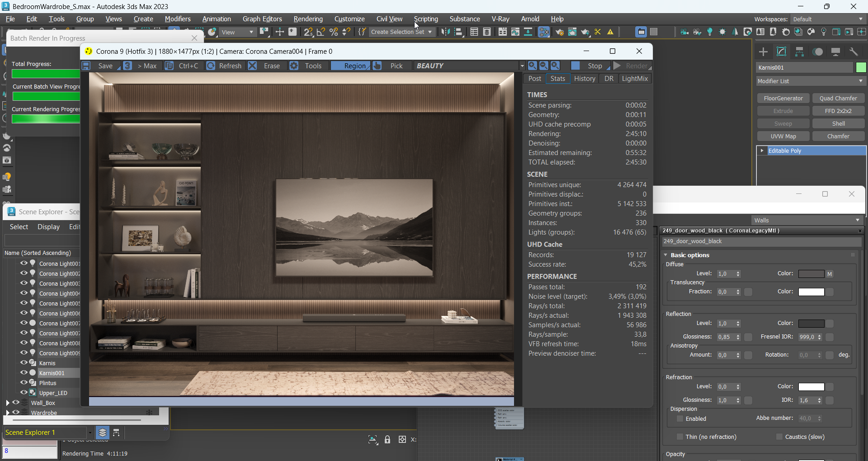Click the Reflection Glossiness value field

pos(726,337)
